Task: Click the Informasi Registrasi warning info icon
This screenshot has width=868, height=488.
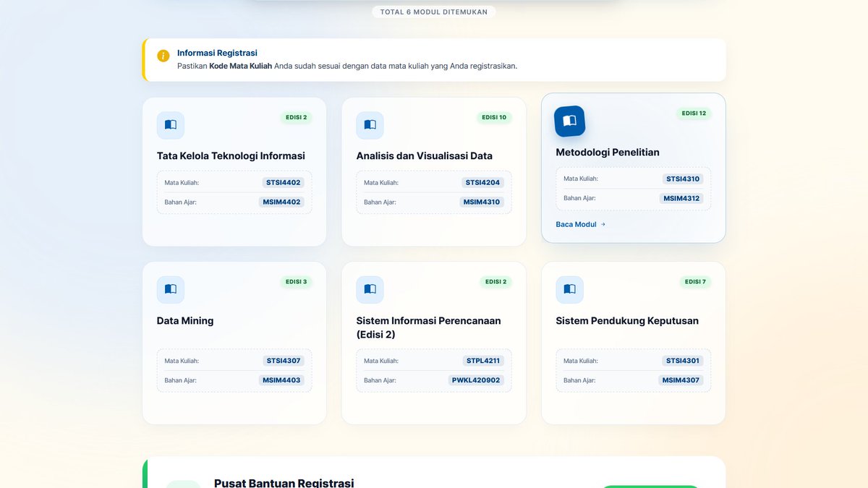Action: point(163,56)
